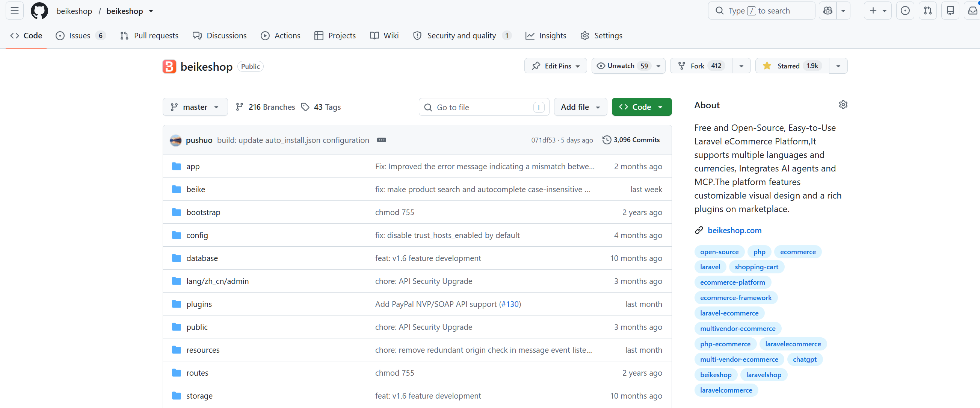Viewport: 980px width, 408px height.
Task: Click the storage folder icon
Action: (x=176, y=396)
